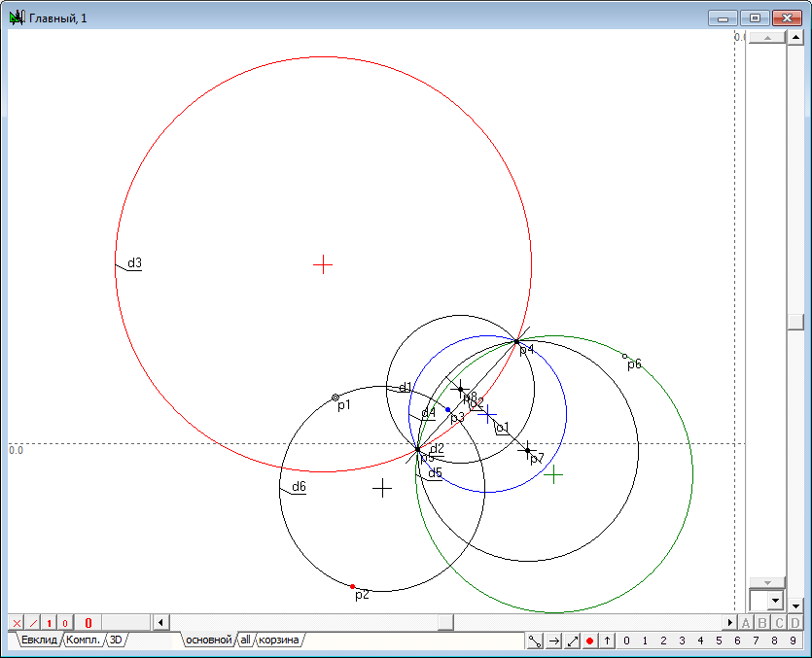812x658 pixels.
Task: Click the d3 label on the red circle
Action: (x=134, y=263)
